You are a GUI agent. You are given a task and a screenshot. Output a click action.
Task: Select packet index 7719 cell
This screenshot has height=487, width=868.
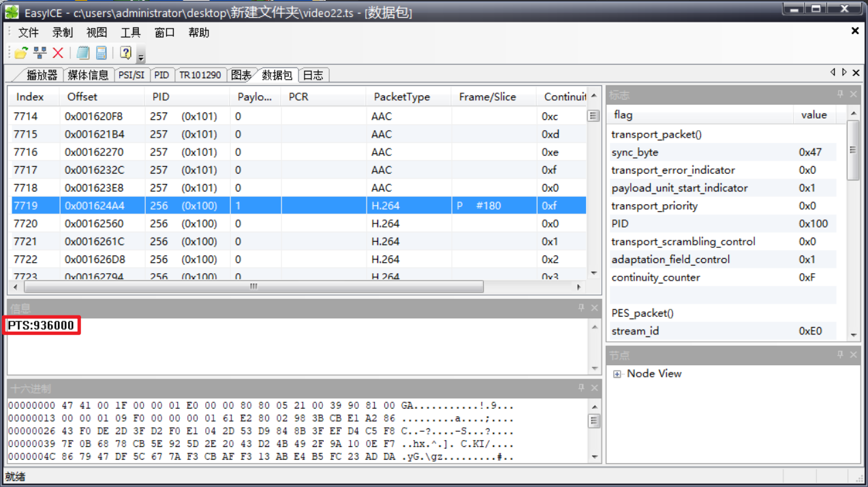point(35,206)
